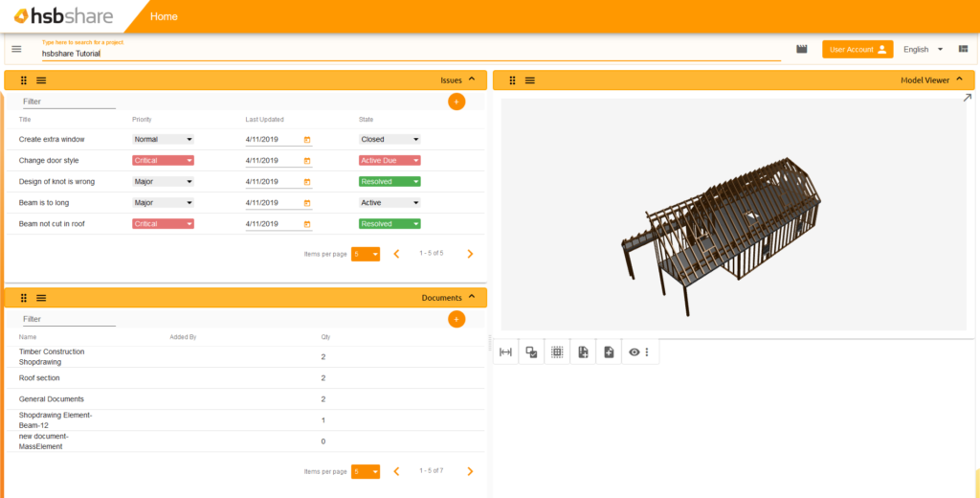Image resolution: width=980 pixels, height=498 pixels.
Task: Open the Beam not cut in roof issue
Action: [52, 224]
